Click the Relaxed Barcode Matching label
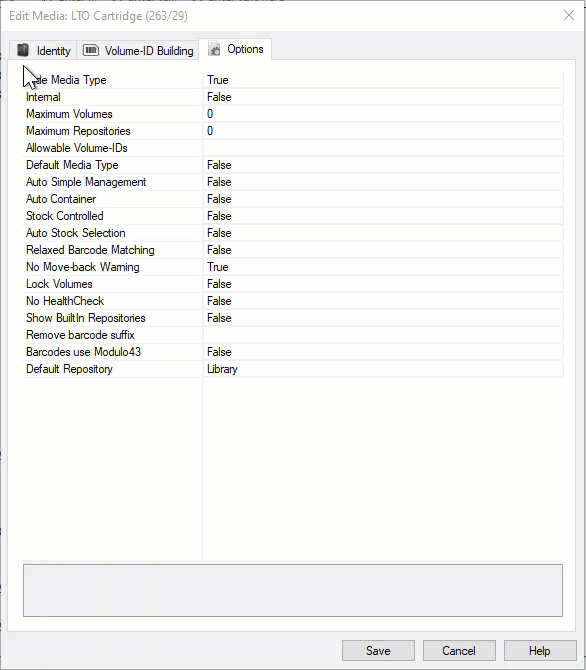 pos(90,250)
